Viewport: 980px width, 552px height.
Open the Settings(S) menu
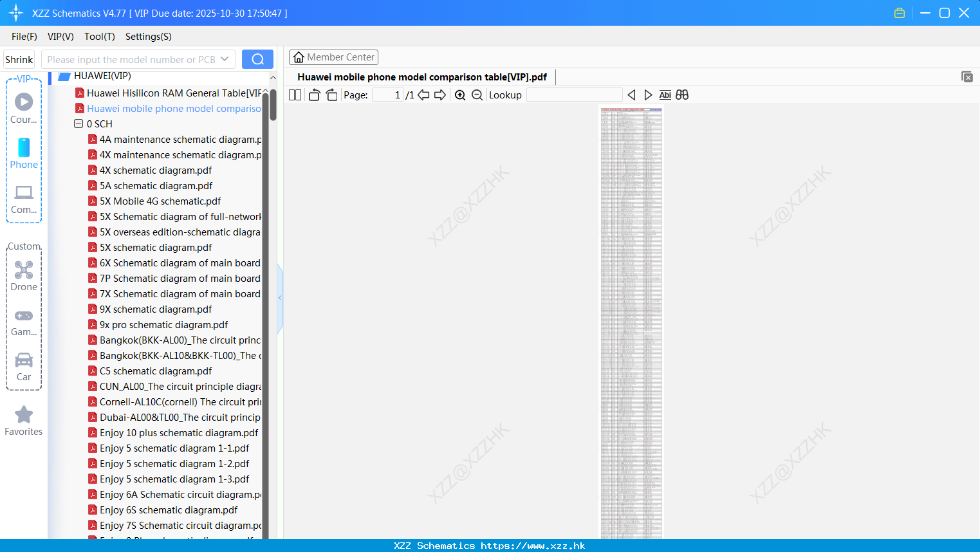[x=149, y=37]
